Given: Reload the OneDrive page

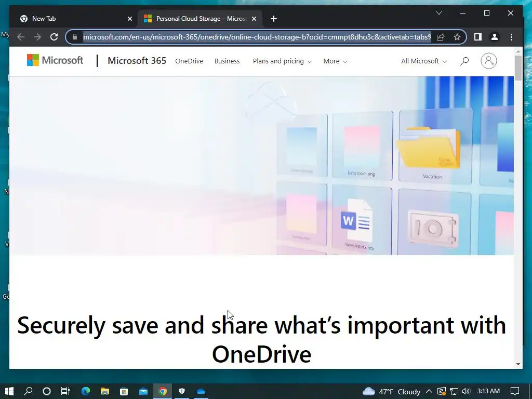Looking at the screenshot, I should point(54,37).
